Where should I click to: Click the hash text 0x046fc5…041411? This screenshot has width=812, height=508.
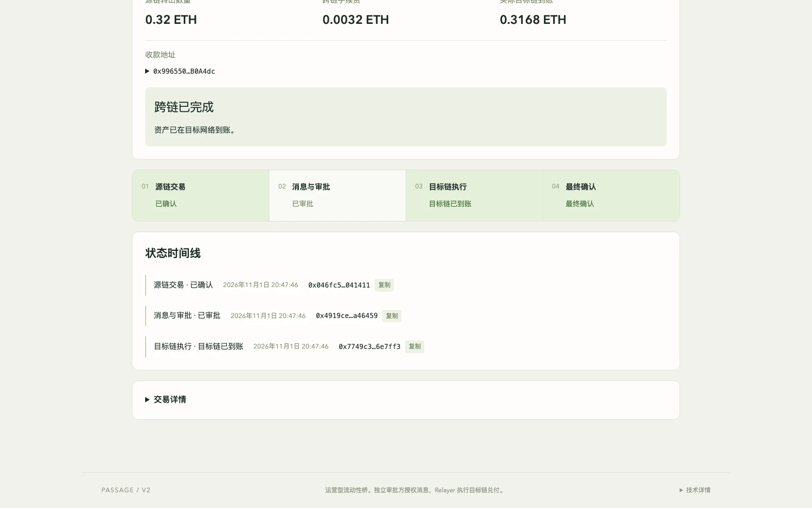[339, 285]
